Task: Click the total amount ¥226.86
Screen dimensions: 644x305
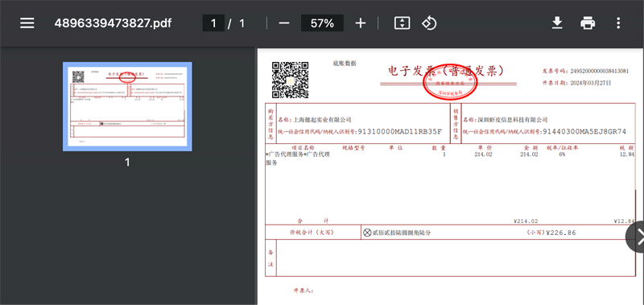Action: 560,233
